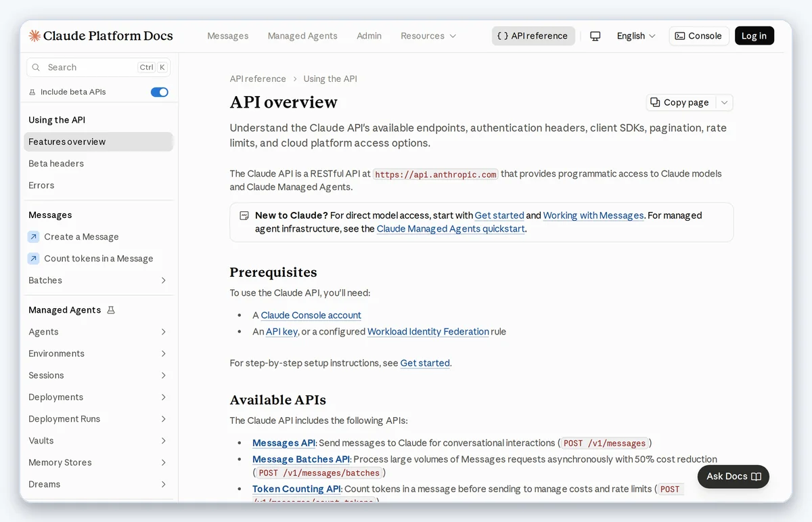
Task: Open the Message Batches API link
Action: tap(301, 459)
